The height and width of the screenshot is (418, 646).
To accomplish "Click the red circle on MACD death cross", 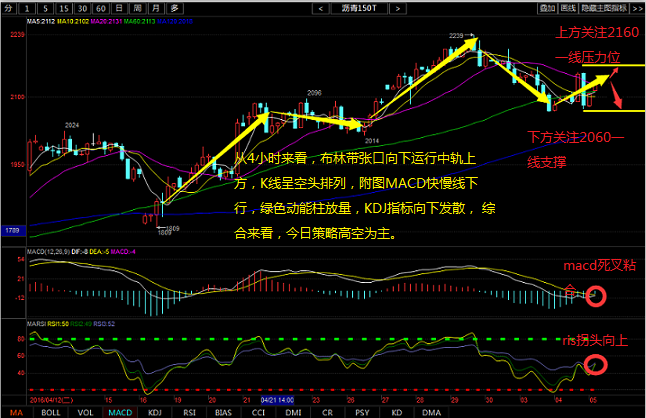I will pyautogui.click(x=597, y=295).
